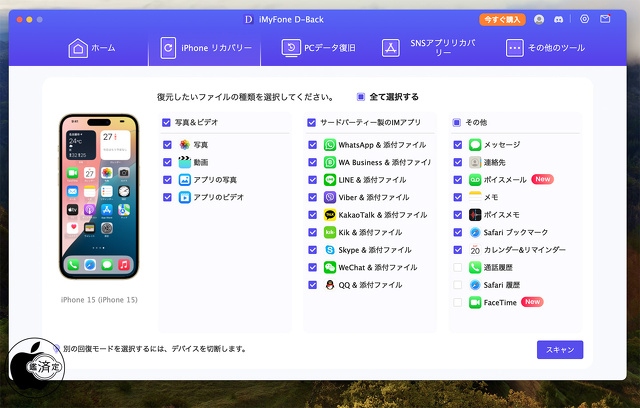Click the ボイスメモ waveform icon
Viewport: 640px width, 408px height.
[x=475, y=215]
